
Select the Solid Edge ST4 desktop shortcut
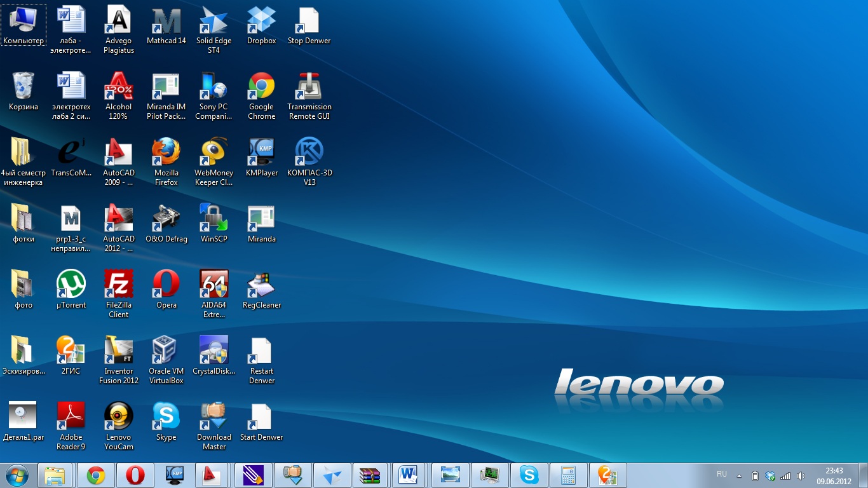[x=214, y=30]
